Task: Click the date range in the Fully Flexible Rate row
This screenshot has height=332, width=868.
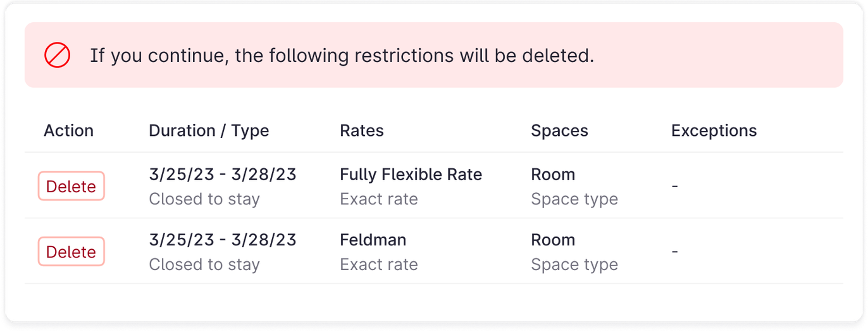Action: pos(223,175)
